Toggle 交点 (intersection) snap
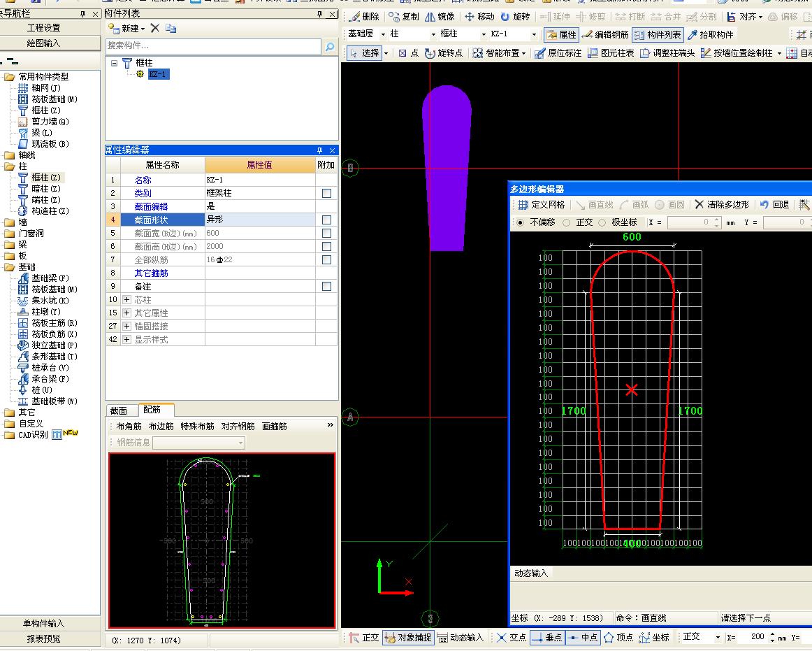 pyautogui.click(x=512, y=638)
